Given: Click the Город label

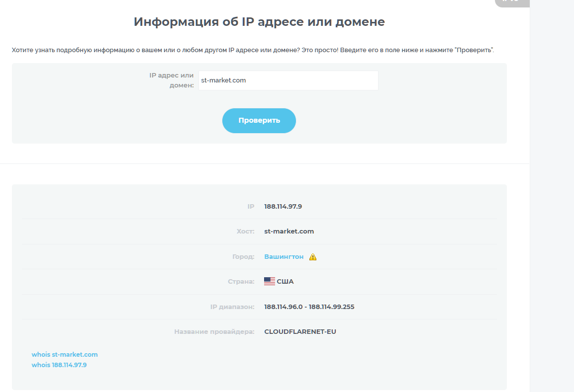Looking at the screenshot, I should (x=243, y=257).
